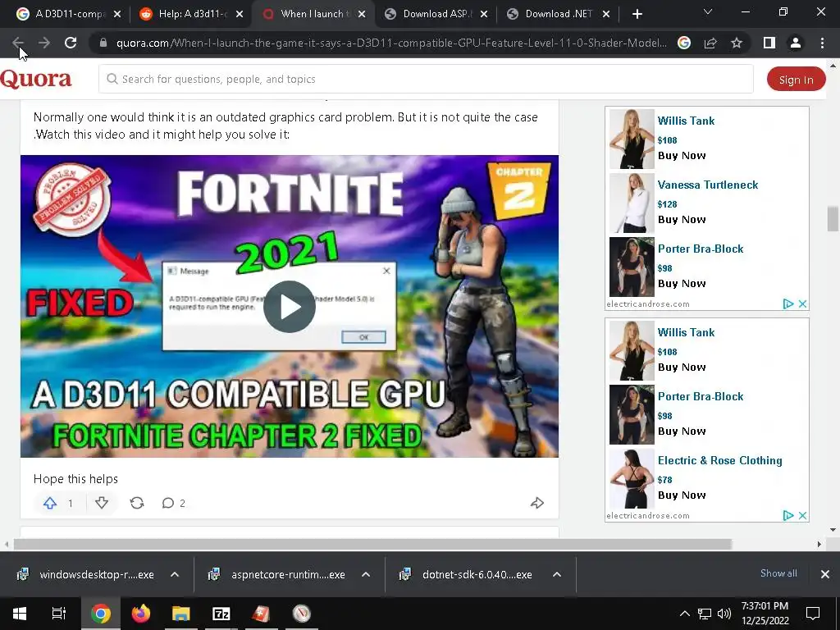Go back using browser back arrow
This screenshot has height=630, width=840.
[17, 43]
